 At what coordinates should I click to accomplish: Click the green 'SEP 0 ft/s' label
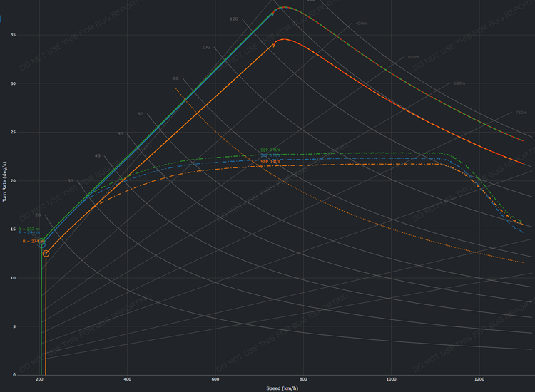coord(270,150)
